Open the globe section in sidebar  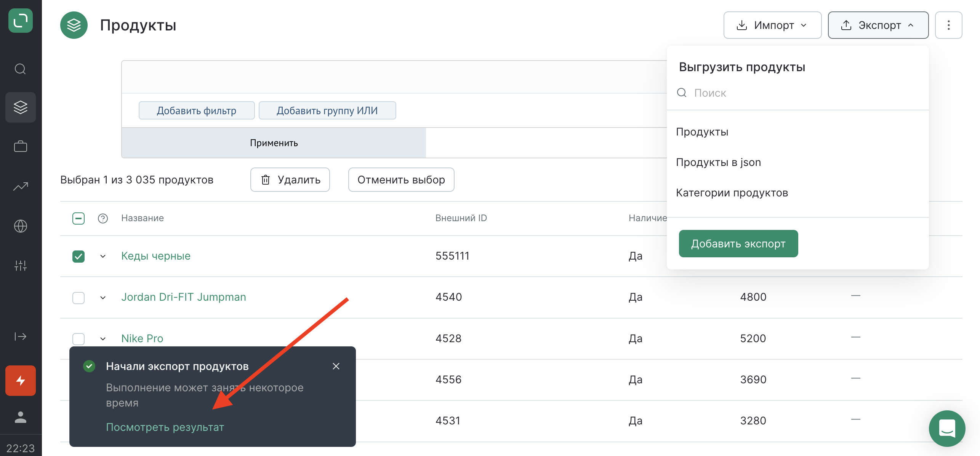coord(21,226)
